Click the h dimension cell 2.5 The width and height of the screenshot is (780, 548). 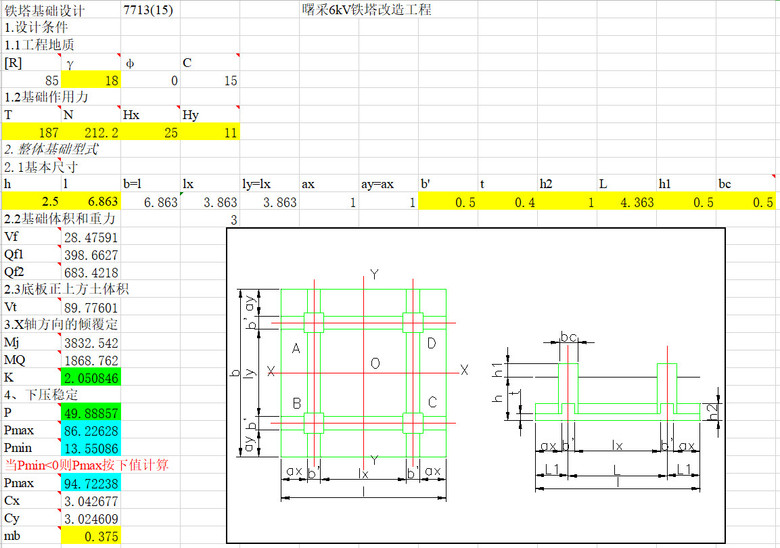click(31, 202)
